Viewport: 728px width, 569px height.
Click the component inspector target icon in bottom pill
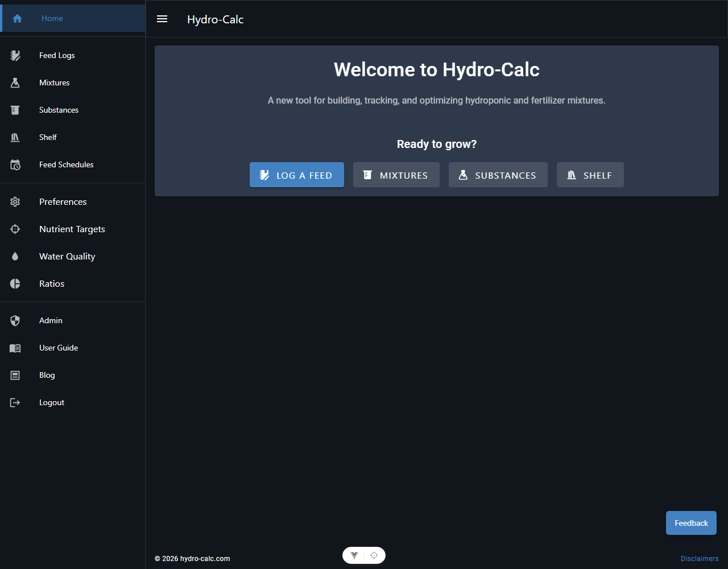(x=374, y=555)
